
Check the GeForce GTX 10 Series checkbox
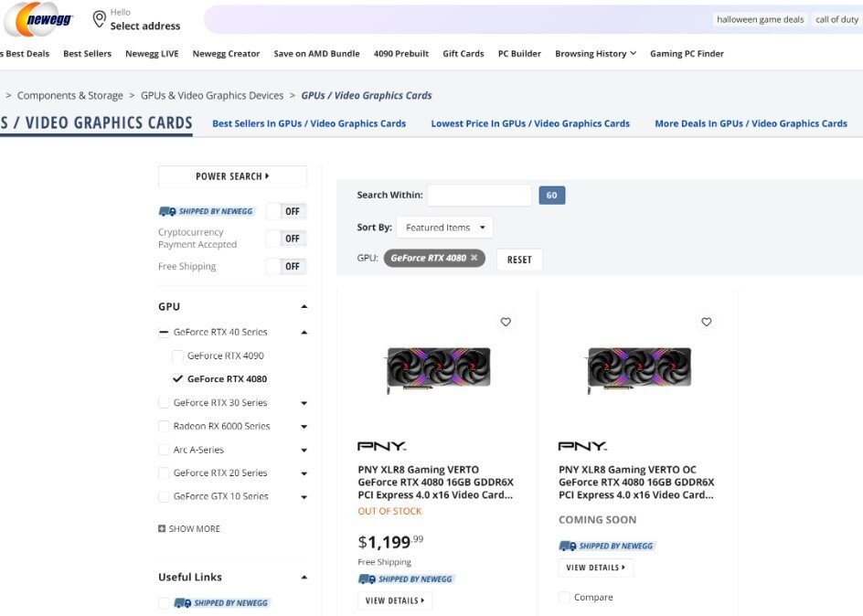click(164, 496)
